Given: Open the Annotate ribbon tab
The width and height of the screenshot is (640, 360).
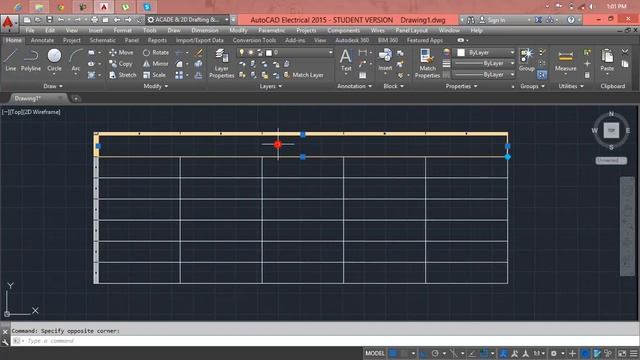Looking at the screenshot, I should pyautogui.click(x=42, y=40).
